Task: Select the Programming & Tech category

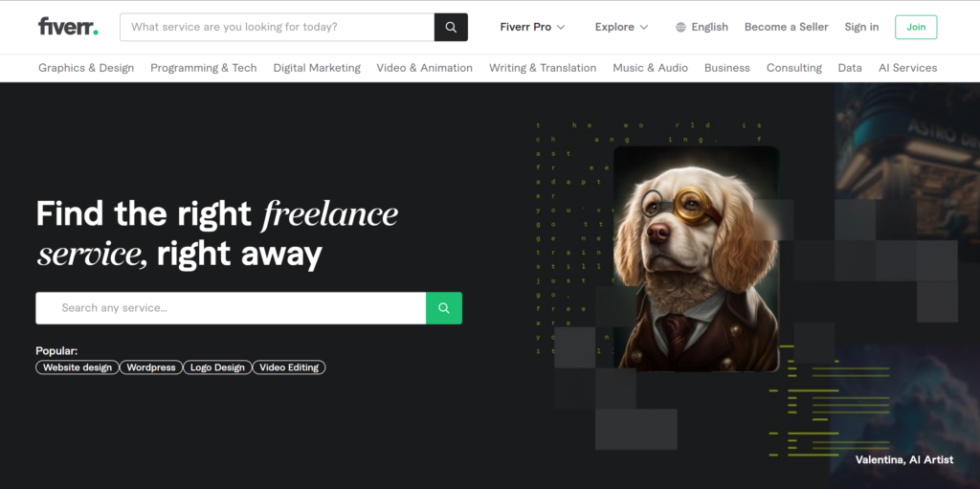Action: (204, 68)
